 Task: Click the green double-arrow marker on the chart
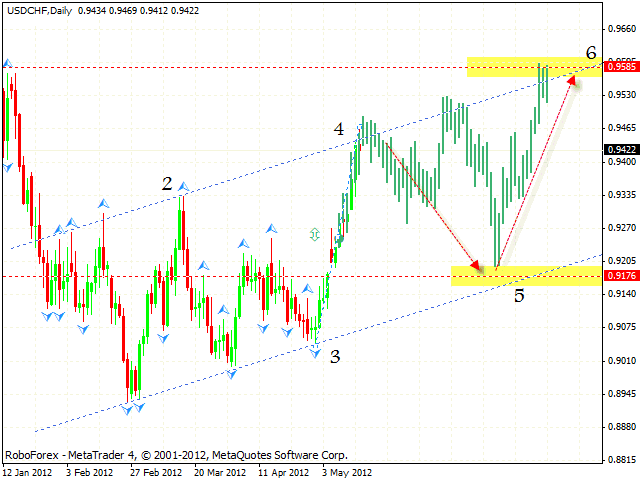pos(315,234)
